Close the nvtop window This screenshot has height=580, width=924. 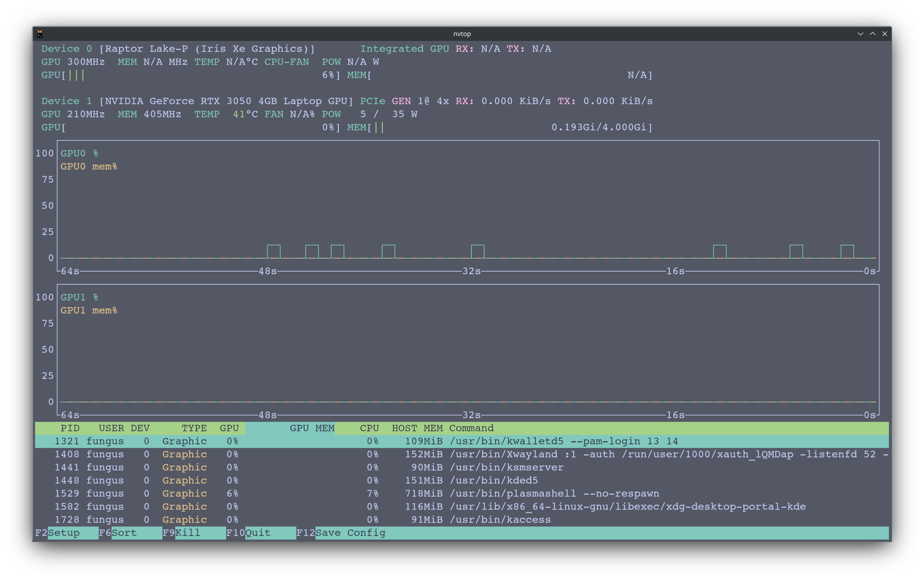pyautogui.click(x=885, y=34)
